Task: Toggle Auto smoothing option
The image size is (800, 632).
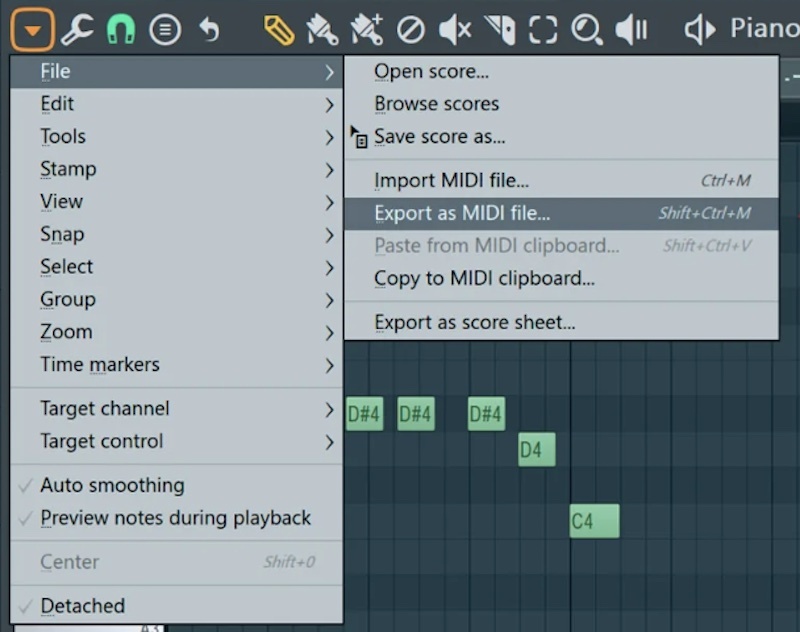Action: [112, 485]
